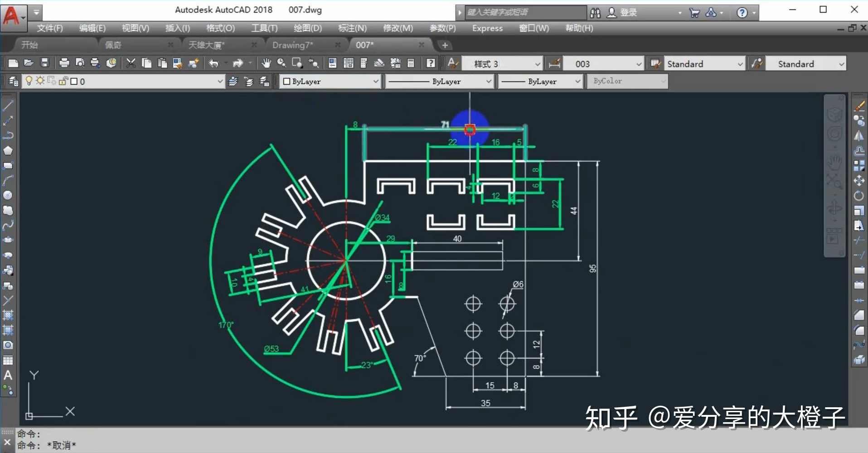The height and width of the screenshot is (453, 868).
Task: Toggle layer visibility light bulb
Action: (x=29, y=81)
